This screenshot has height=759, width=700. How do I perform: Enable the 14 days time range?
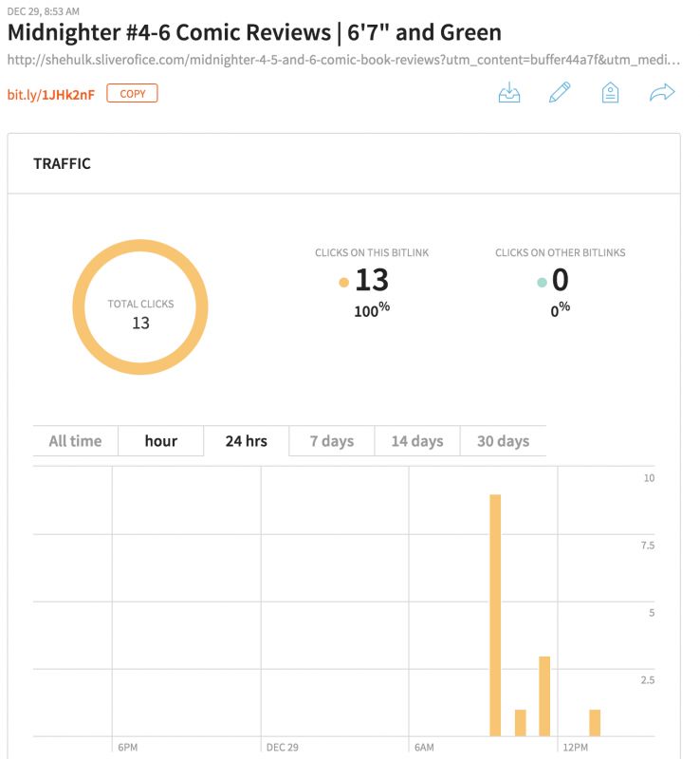click(417, 440)
